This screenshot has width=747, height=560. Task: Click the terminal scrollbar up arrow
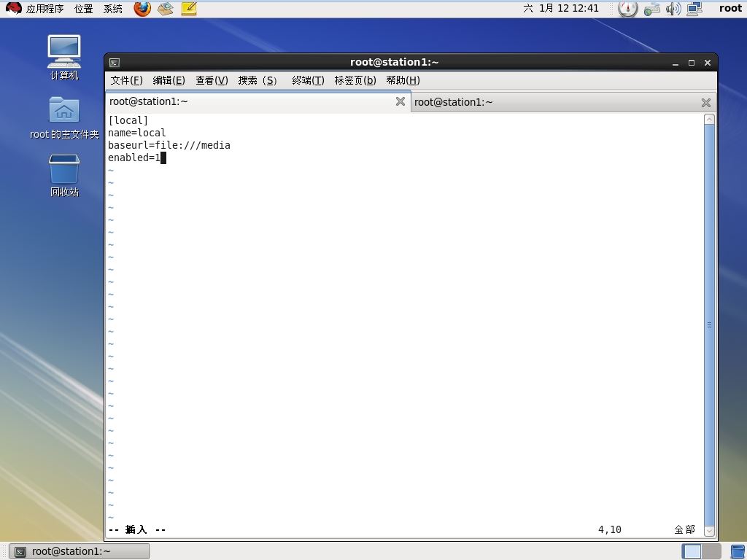point(709,119)
